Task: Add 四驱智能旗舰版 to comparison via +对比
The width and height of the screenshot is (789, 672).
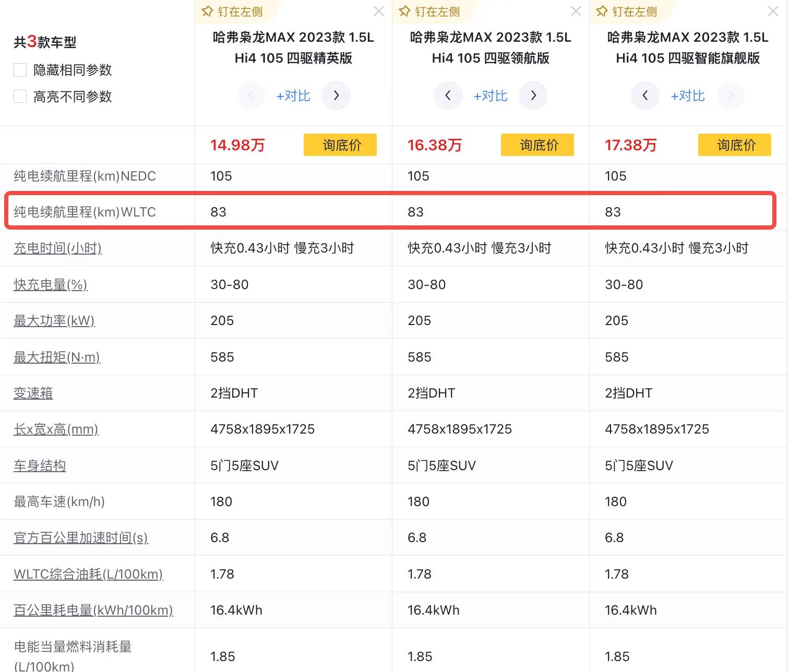Action: (x=688, y=96)
